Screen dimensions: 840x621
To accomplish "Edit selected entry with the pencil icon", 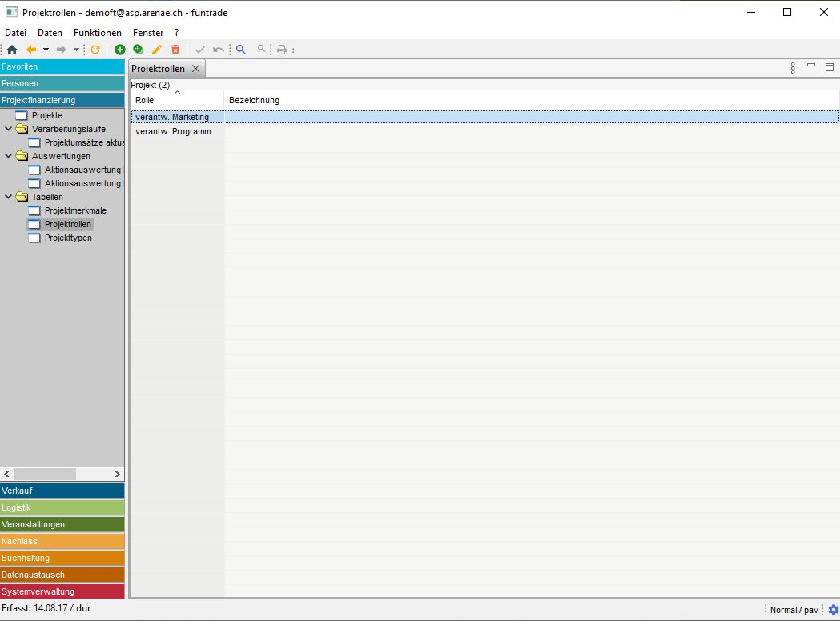I will (x=157, y=50).
